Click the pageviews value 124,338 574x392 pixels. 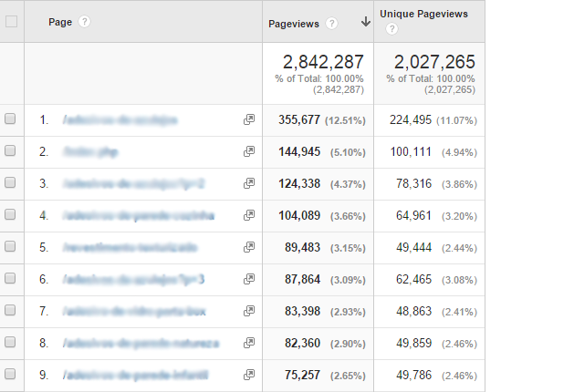point(299,183)
